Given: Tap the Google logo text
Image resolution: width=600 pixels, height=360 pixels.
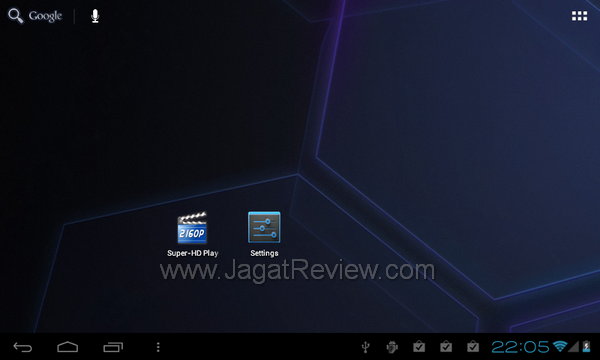Looking at the screenshot, I should coord(45,16).
